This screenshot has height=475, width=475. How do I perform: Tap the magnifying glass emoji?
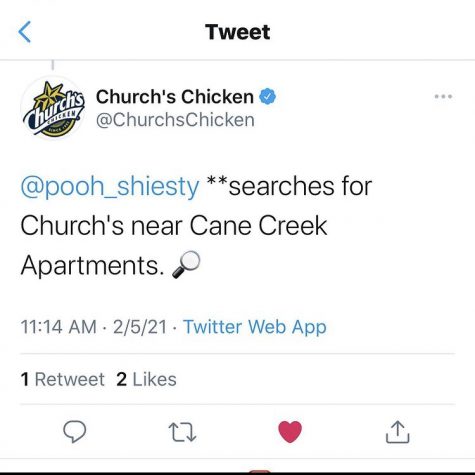click(x=186, y=265)
